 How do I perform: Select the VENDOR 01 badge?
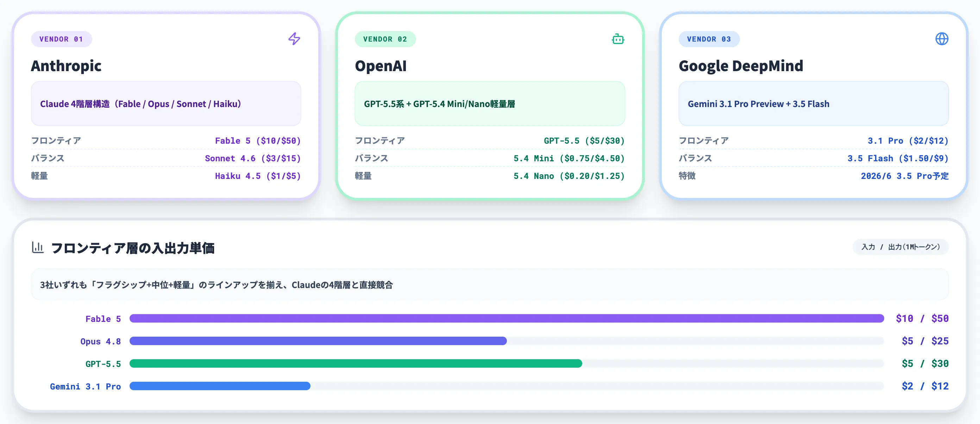[61, 39]
